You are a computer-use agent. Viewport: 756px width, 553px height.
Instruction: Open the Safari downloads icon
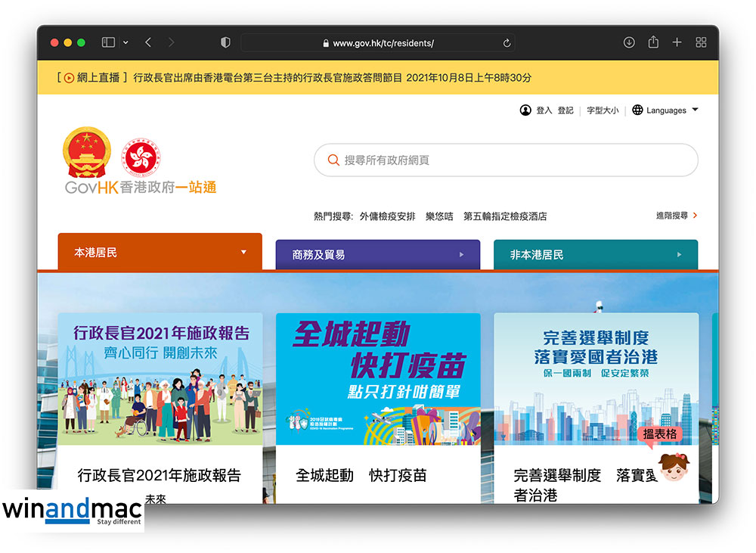point(629,42)
